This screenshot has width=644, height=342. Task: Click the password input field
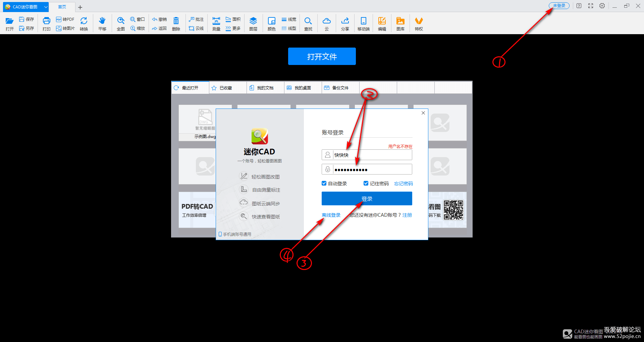click(x=367, y=169)
